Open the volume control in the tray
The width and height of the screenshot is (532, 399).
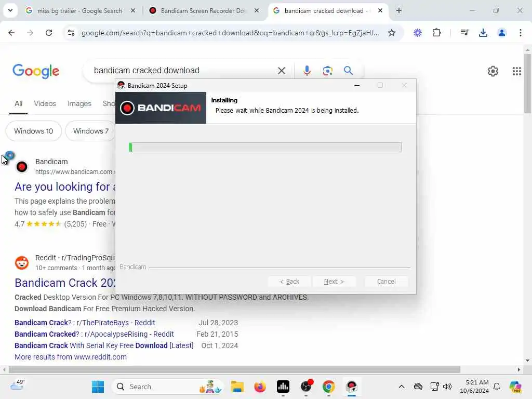point(447,387)
